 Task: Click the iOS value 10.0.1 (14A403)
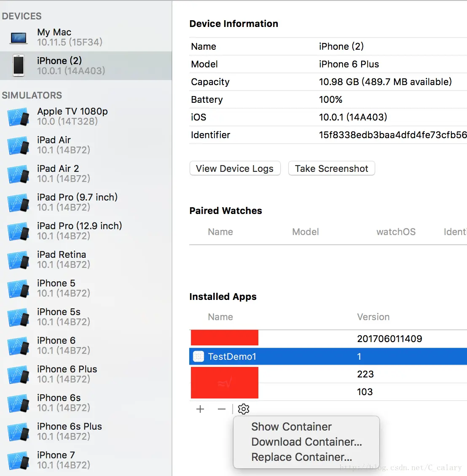[x=353, y=117]
